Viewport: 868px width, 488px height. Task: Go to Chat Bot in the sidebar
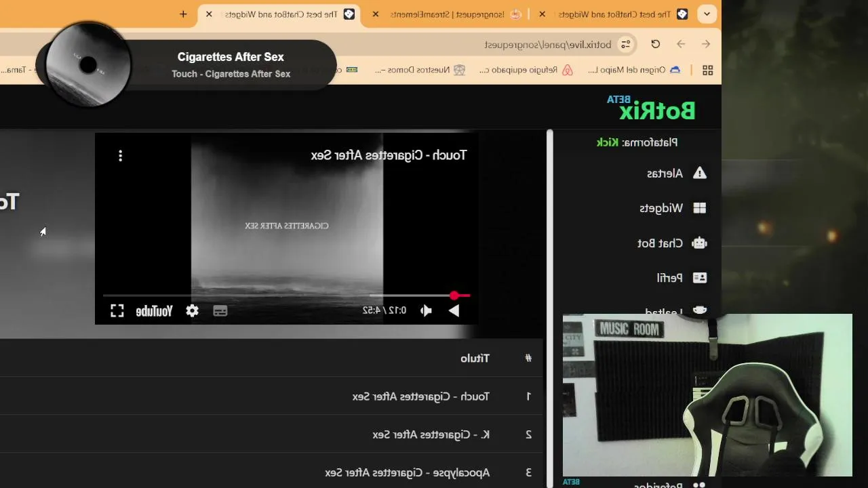click(660, 243)
